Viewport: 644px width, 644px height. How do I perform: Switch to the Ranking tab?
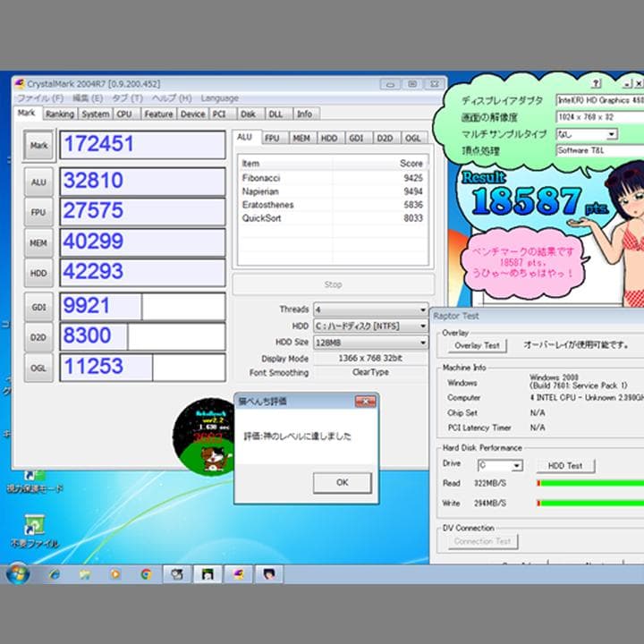60,114
